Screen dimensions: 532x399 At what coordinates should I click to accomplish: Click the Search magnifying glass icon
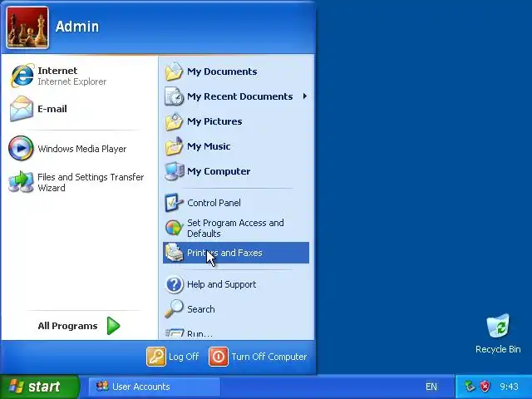[174, 309]
